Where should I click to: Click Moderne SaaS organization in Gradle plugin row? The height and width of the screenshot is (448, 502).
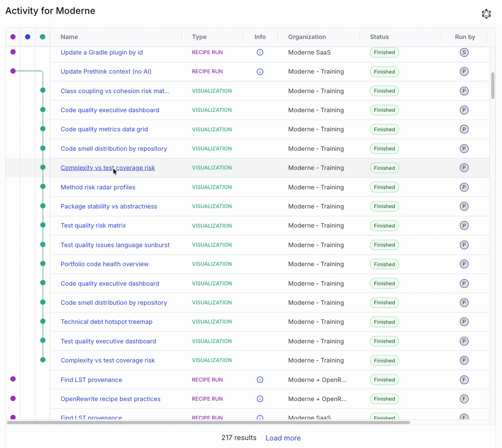tap(309, 52)
